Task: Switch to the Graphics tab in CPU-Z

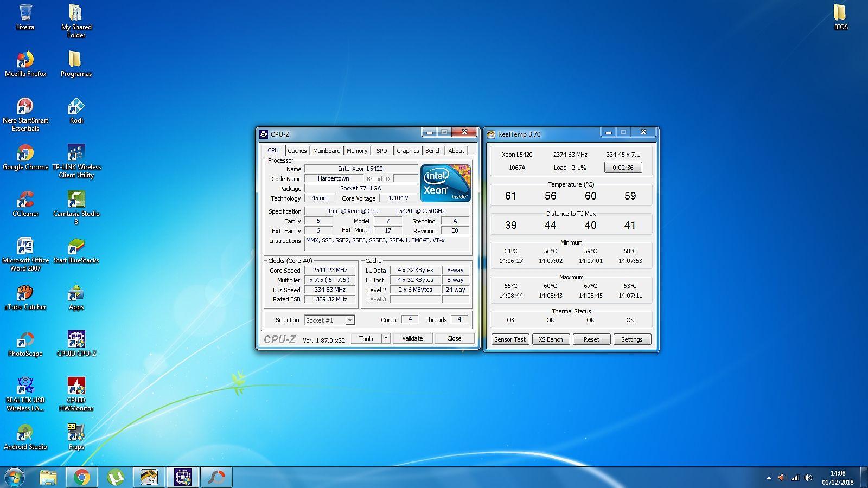Action: click(407, 151)
